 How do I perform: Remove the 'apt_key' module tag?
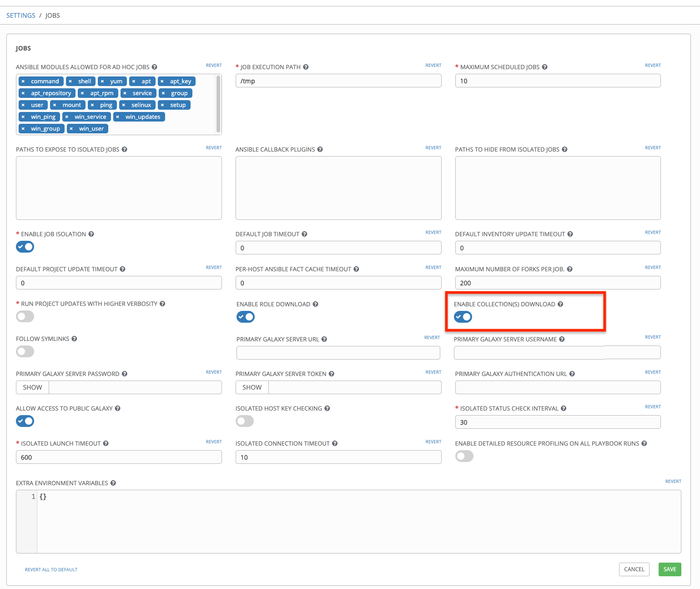(x=162, y=81)
